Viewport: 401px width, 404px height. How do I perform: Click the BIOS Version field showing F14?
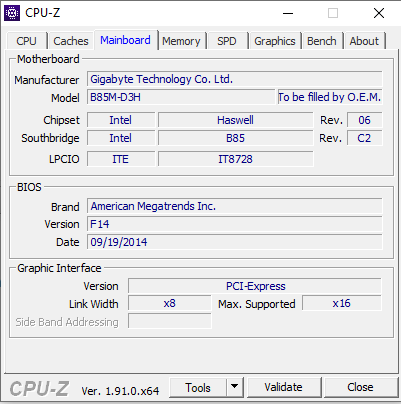(x=235, y=224)
